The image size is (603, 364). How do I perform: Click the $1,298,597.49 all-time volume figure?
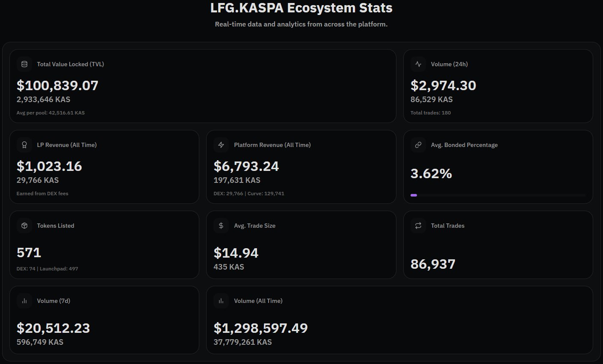[x=260, y=328]
